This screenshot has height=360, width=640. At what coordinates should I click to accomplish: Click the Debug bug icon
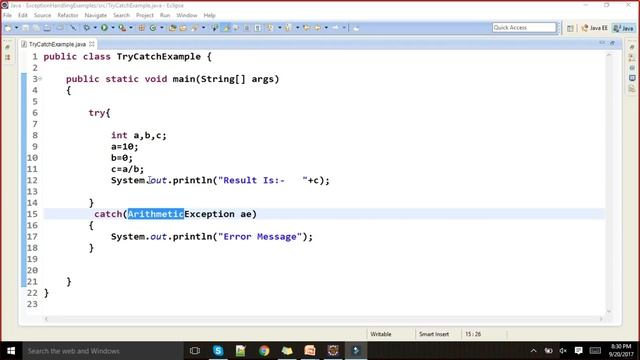pos(87,28)
